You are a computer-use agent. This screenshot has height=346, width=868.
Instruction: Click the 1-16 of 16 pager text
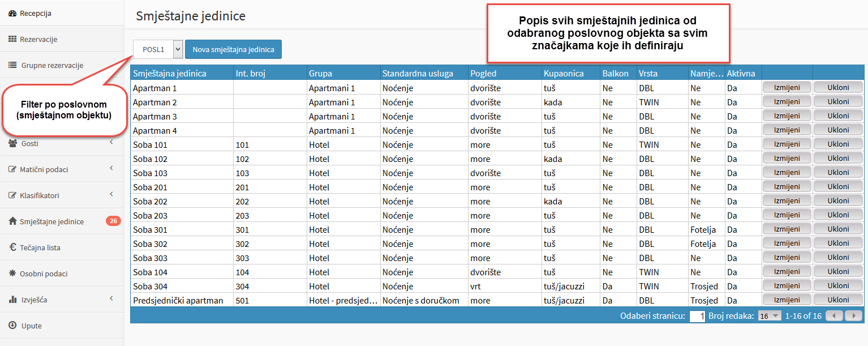(x=803, y=316)
